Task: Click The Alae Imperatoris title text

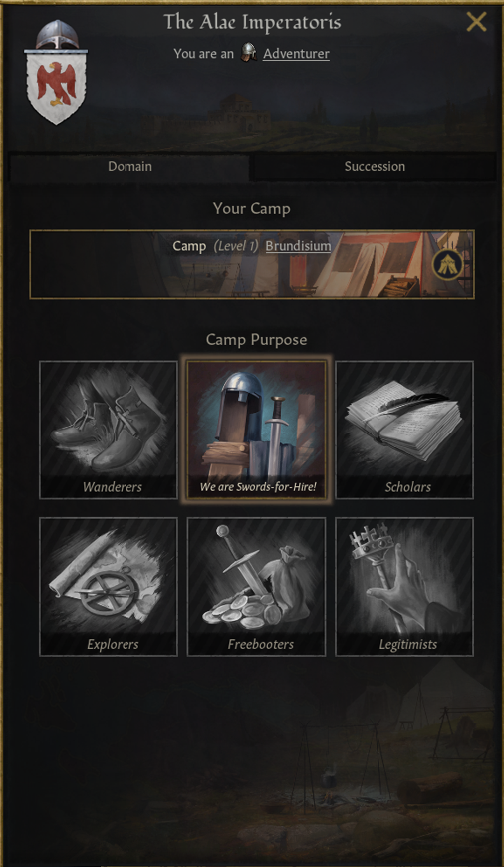Action: click(252, 22)
